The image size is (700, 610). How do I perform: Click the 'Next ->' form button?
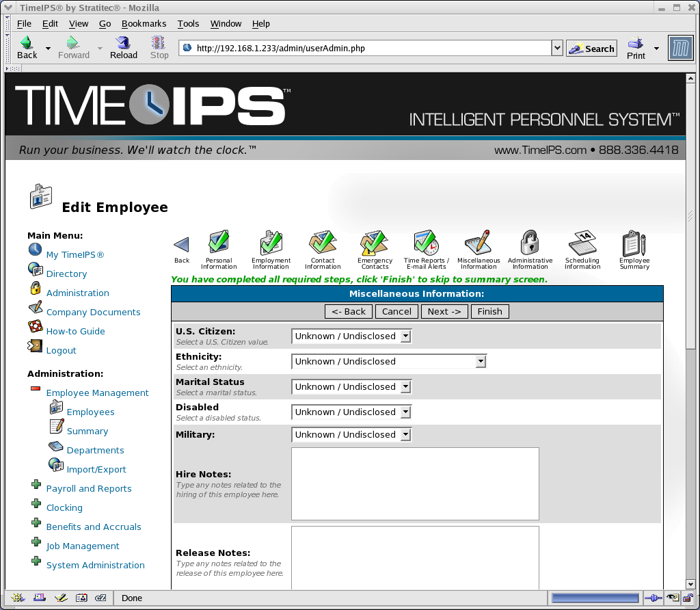pos(444,311)
